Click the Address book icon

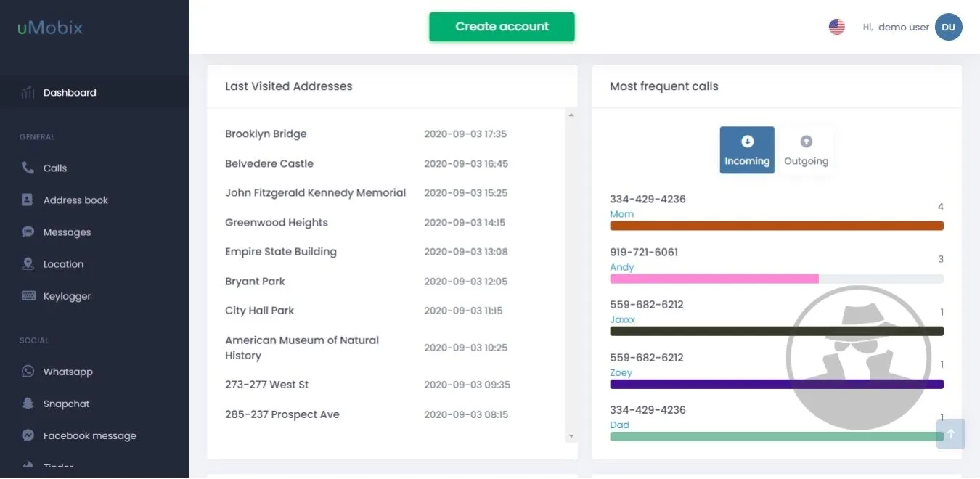click(x=28, y=200)
